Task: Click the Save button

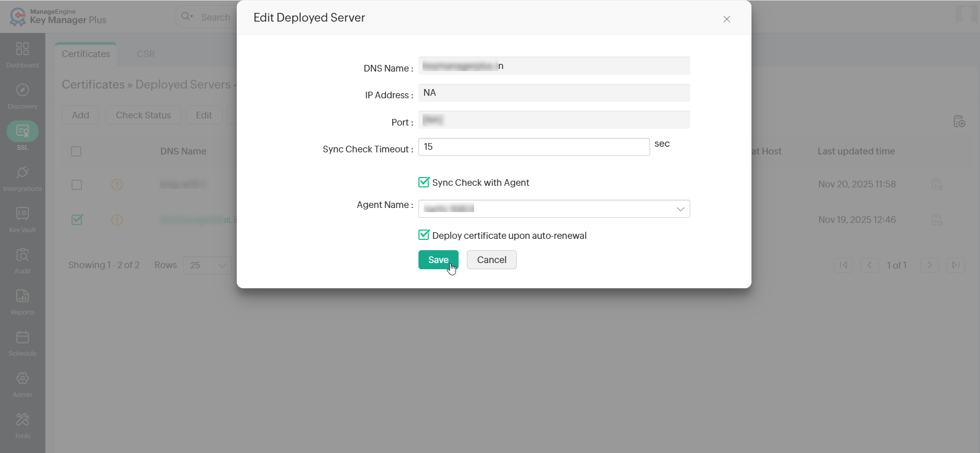Action: click(x=438, y=260)
